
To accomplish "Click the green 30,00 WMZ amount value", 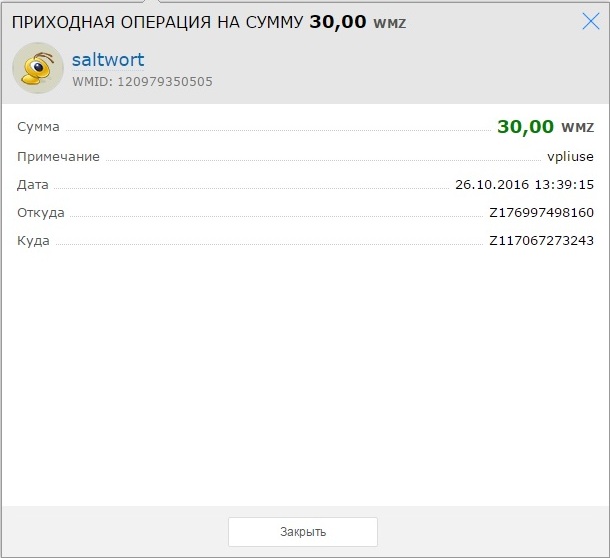I will coord(545,126).
